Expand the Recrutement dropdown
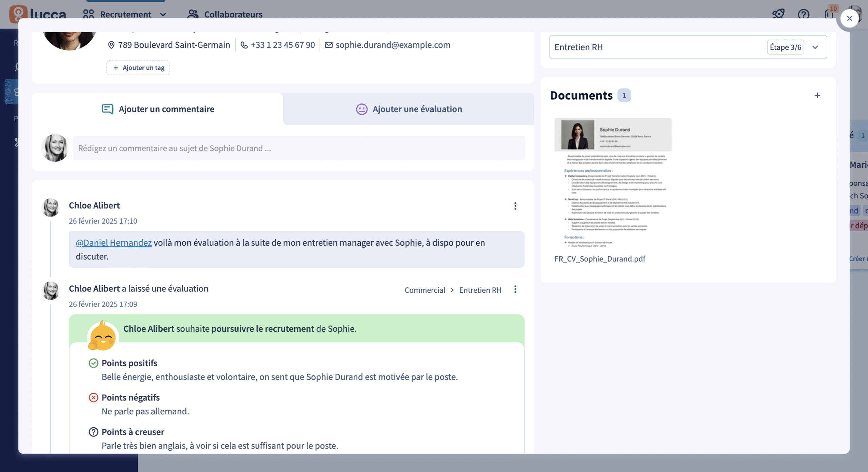This screenshot has height=472, width=868. click(x=163, y=15)
